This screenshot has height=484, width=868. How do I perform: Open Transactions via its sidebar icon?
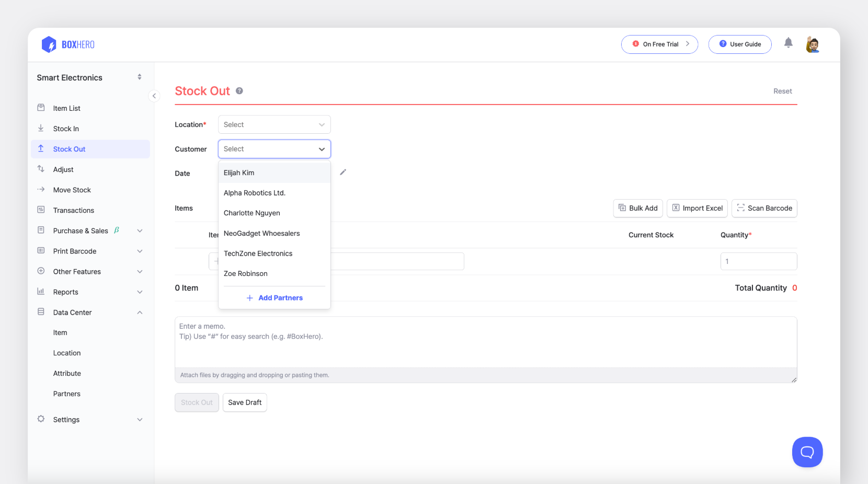pos(41,210)
